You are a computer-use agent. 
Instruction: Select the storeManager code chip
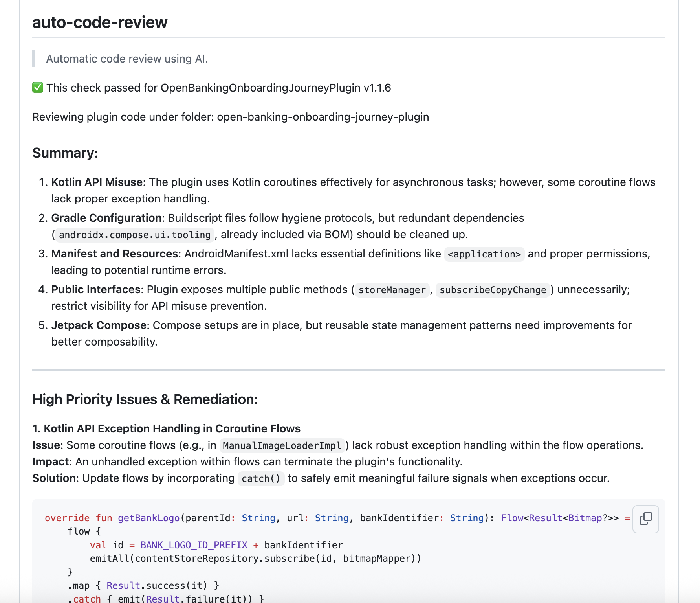pos(392,290)
